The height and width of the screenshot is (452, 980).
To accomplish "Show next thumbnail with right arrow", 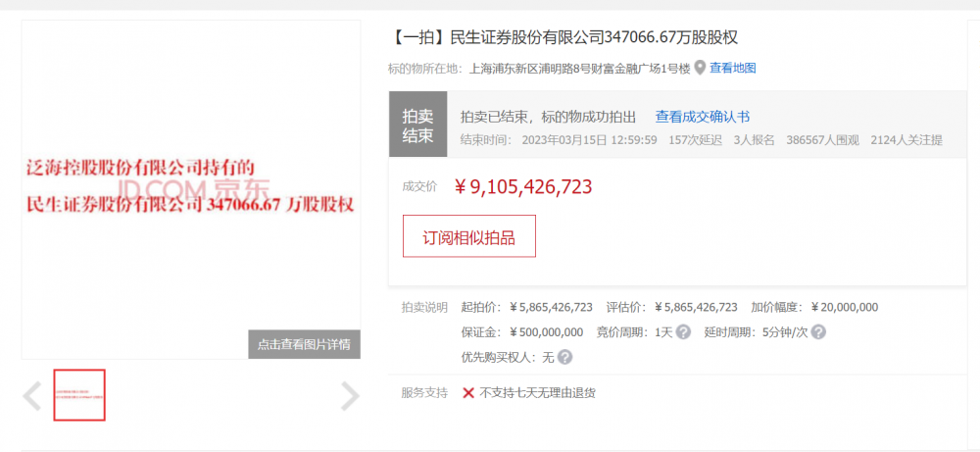I will click(x=350, y=396).
